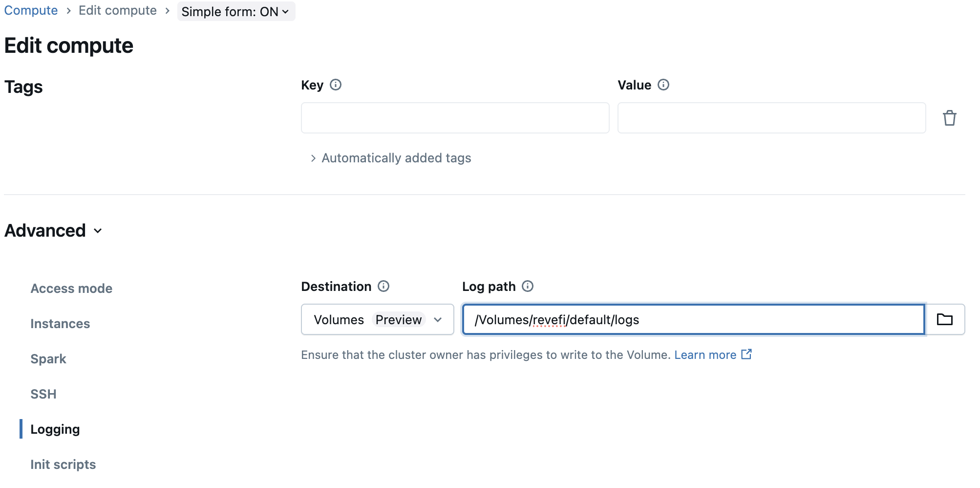Image resolution: width=980 pixels, height=488 pixels.
Task: Click the Destination info icon
Action: 383,286
